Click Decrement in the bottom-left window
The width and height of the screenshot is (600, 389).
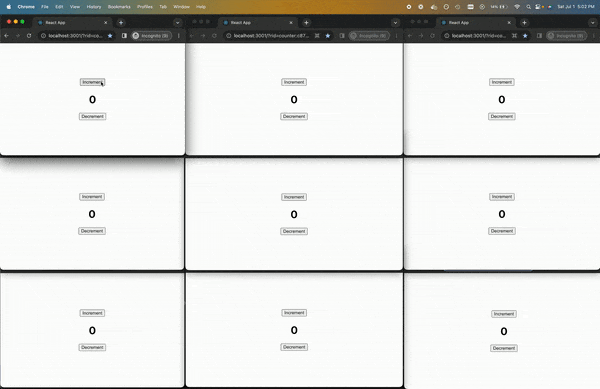(x=92, y=347)
